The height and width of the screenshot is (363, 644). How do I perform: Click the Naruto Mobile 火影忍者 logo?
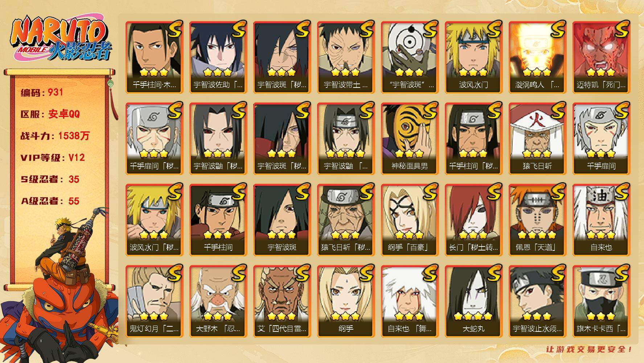tap(61, 40)
